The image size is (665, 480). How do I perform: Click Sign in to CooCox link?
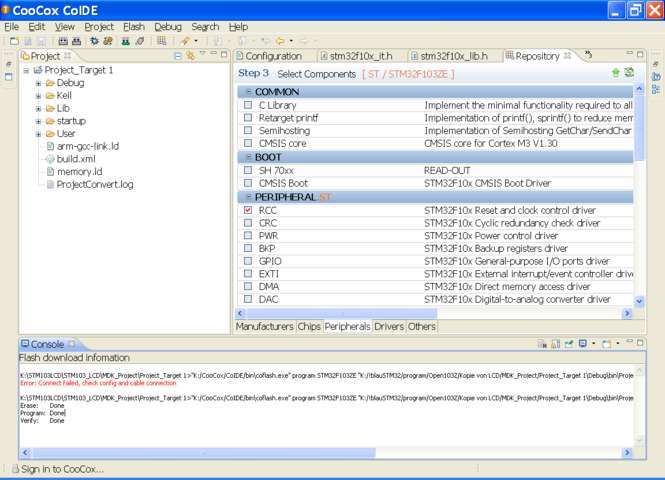(62, 469)
